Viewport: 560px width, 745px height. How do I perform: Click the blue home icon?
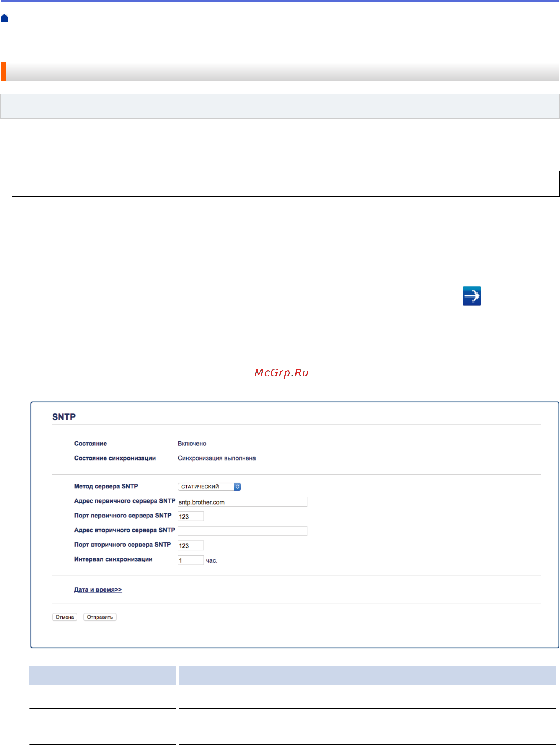[x=5, y=18]
